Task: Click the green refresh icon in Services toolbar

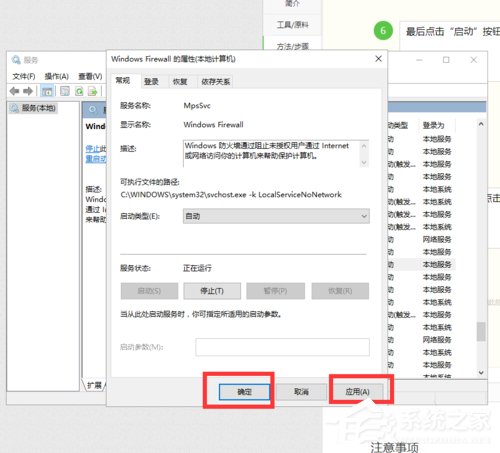Action: click(79, 91)
